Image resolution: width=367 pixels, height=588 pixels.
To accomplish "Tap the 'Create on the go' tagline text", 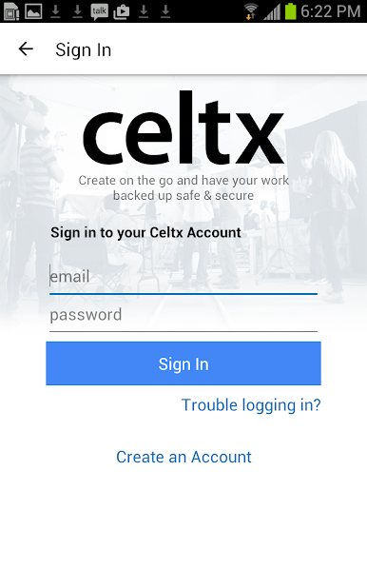I will point(183,187).
